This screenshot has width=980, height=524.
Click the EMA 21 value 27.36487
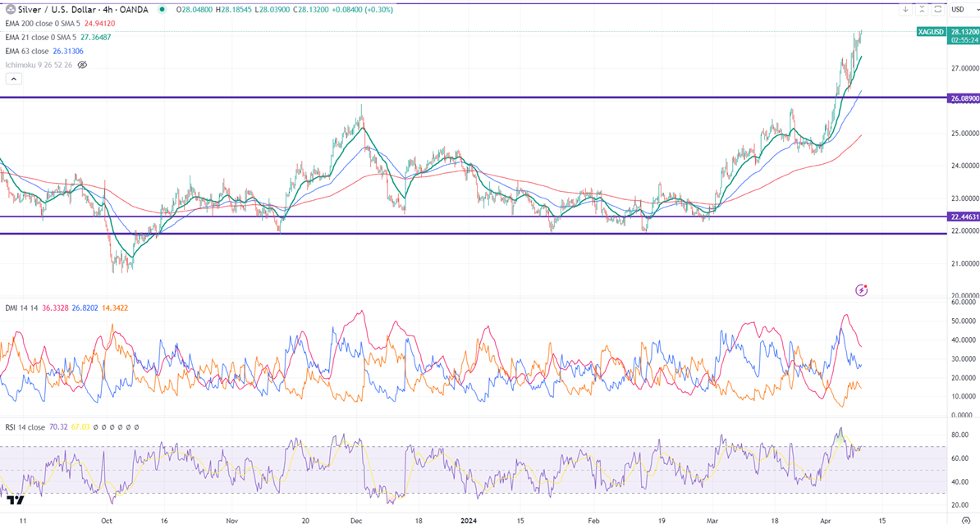96,38
